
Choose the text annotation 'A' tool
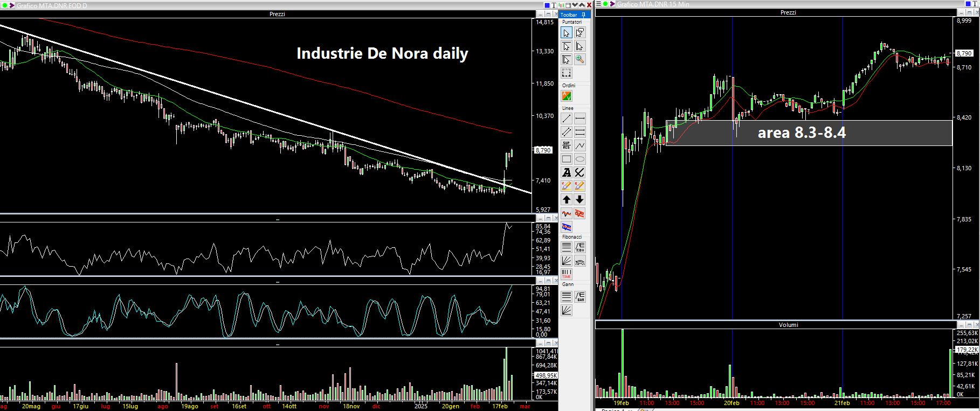pyautogui.click(x=567, y=172)
